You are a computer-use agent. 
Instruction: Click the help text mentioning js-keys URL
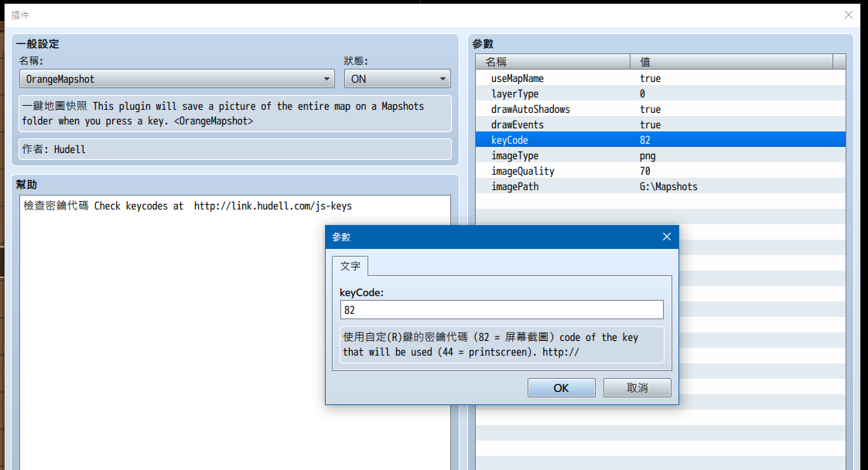click(x=188, y=206)
